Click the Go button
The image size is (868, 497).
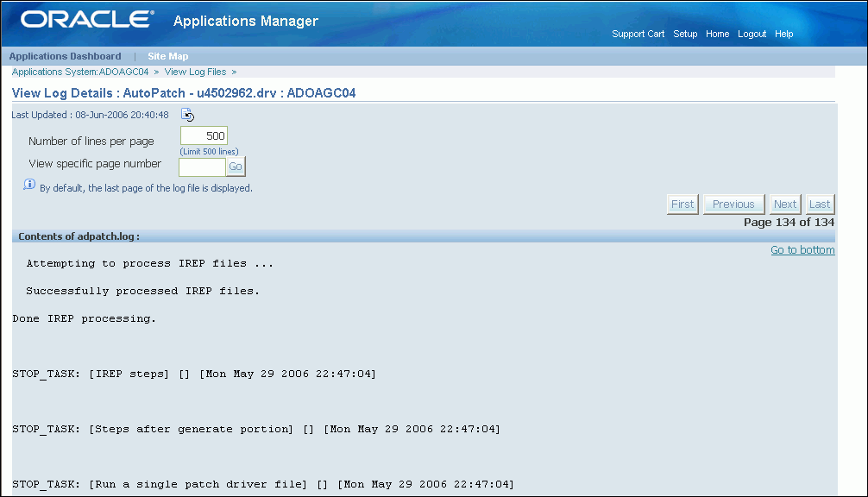point(236,167)
